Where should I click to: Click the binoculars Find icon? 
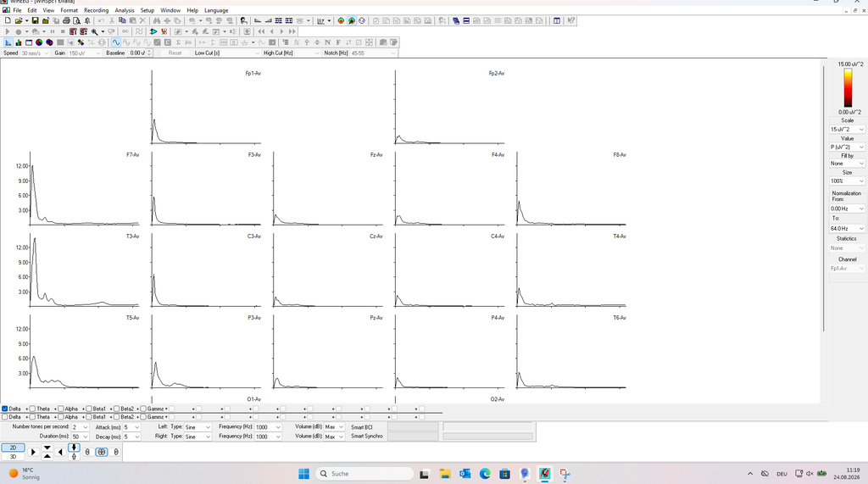coord(157,20)
